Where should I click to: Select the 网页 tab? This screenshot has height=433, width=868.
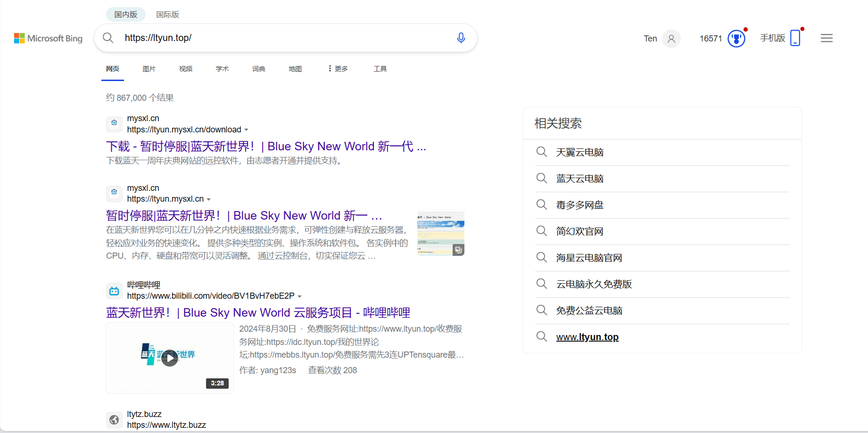(113, 69)
